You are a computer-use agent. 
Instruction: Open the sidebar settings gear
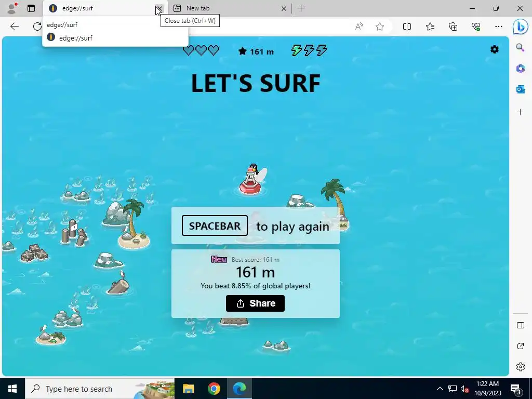point(520,367)
